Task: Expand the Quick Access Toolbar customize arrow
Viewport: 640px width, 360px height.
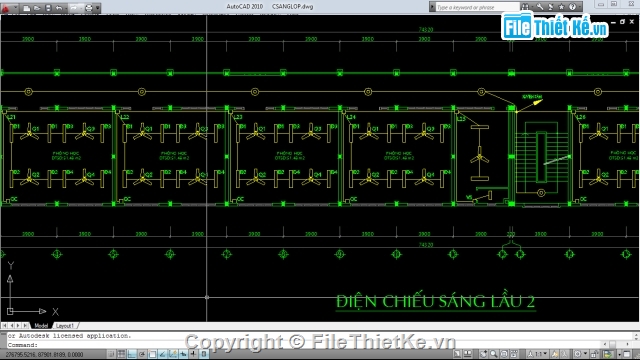Action: (98, 8)
